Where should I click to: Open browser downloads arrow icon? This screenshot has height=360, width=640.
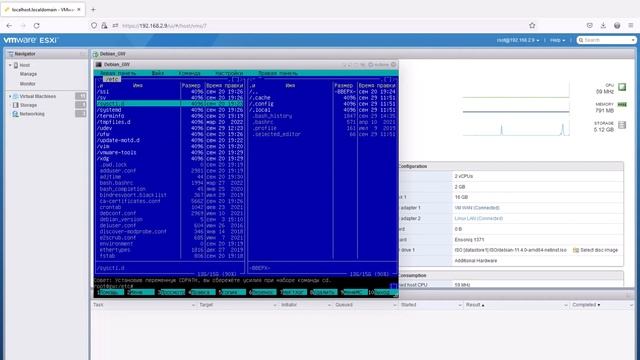pyautogui.click(x=603, y=25)
